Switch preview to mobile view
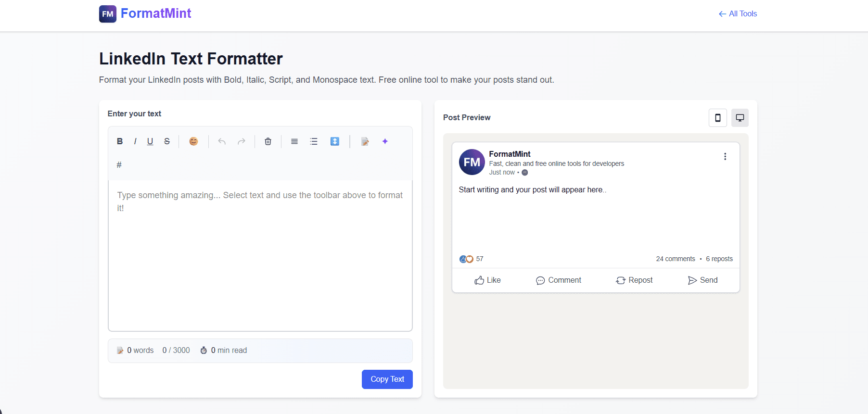This screenshot has width=868, height=414. tap(717, 118)
